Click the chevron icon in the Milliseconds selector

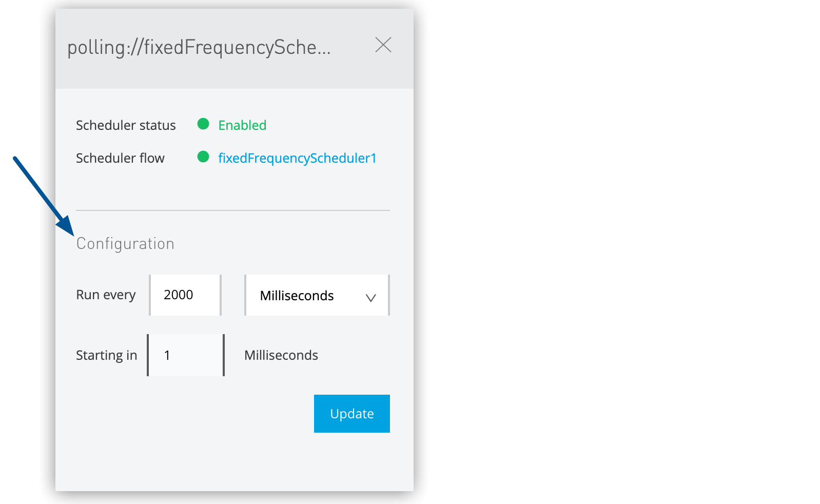click(370, 298)
